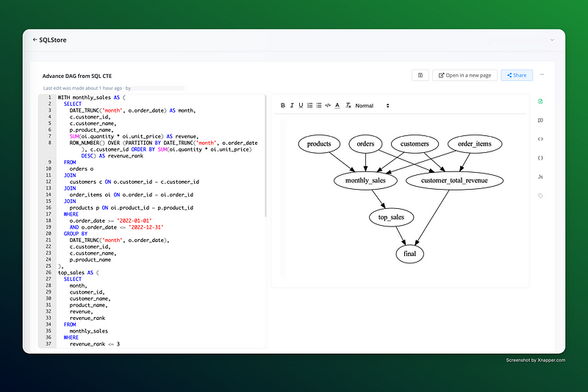Click the curly braces icon in the sidebar
This screenshot has width=588, height=392.
(x=540, y=158)
